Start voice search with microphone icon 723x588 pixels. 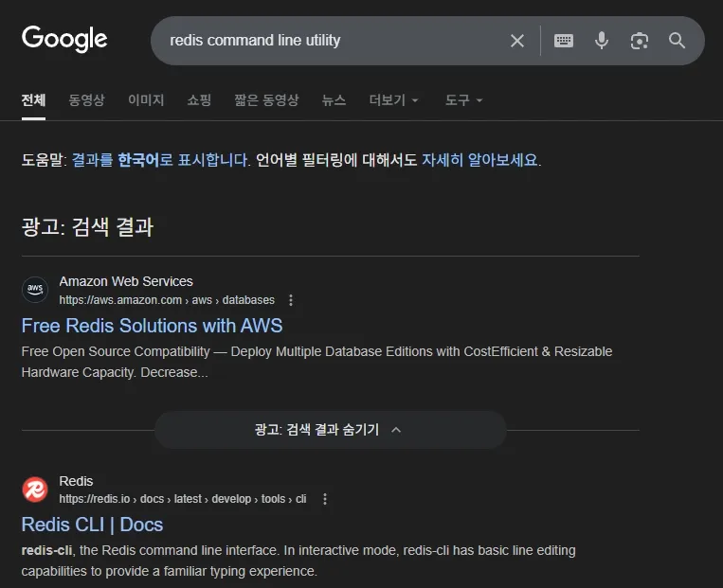602,41
